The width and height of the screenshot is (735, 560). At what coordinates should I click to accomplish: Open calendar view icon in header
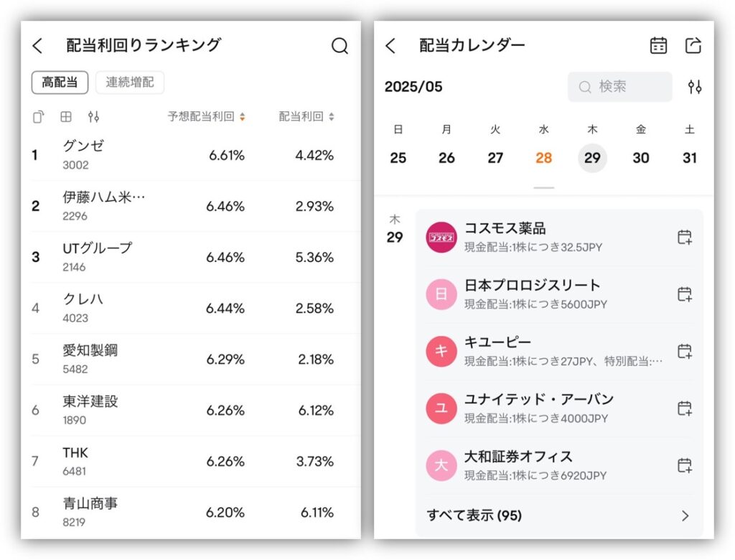click(x=658, y=45)
